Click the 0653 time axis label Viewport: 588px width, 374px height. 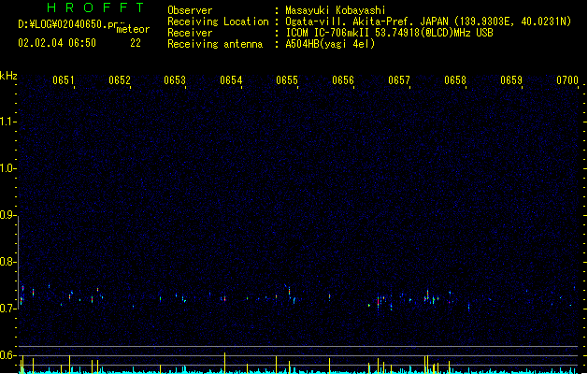click(175, 79)
